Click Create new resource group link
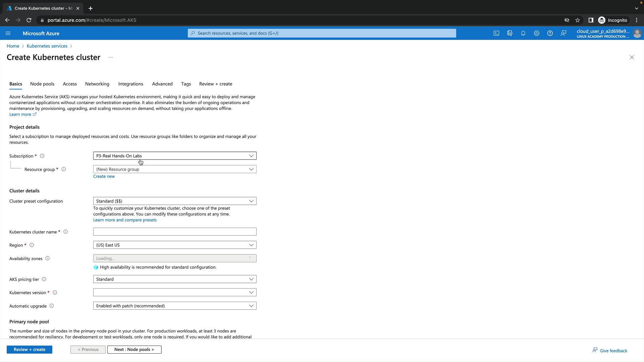Viewport: 644px width, 362px height. coord(104,176)
